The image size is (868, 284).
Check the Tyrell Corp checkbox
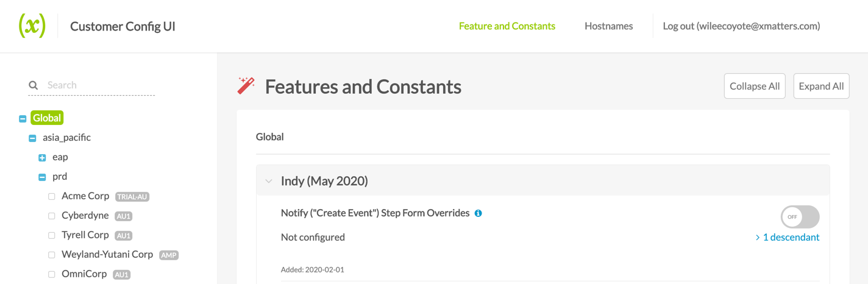[52, 236]
